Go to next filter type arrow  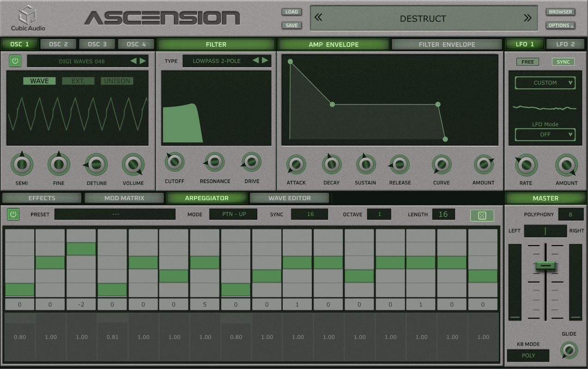(x=265, y=61)
